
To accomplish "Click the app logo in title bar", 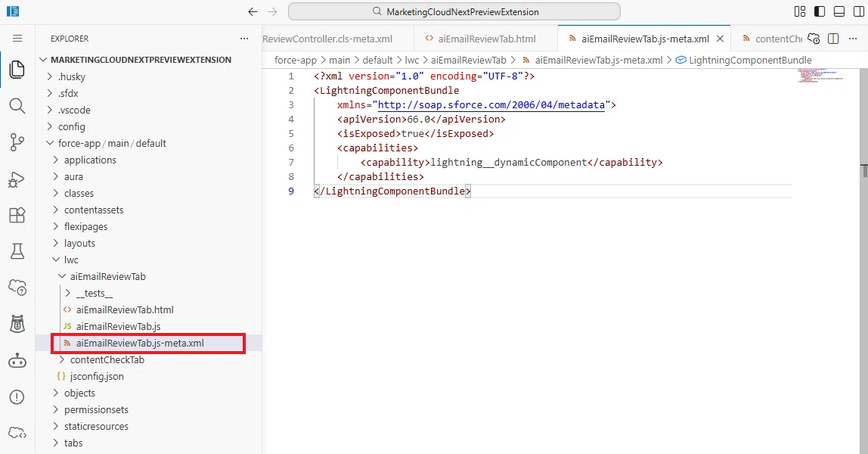I will [13, 11].
